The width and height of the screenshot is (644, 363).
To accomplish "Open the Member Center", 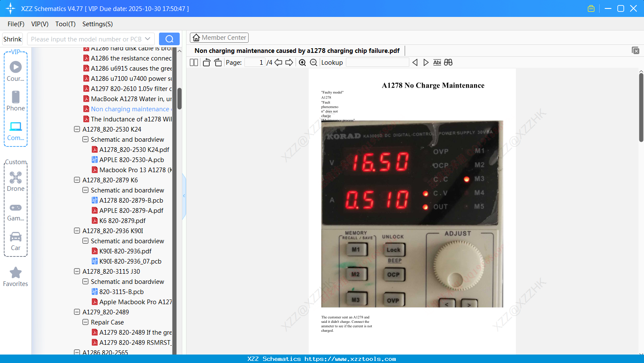I will (x=219, y=38).
